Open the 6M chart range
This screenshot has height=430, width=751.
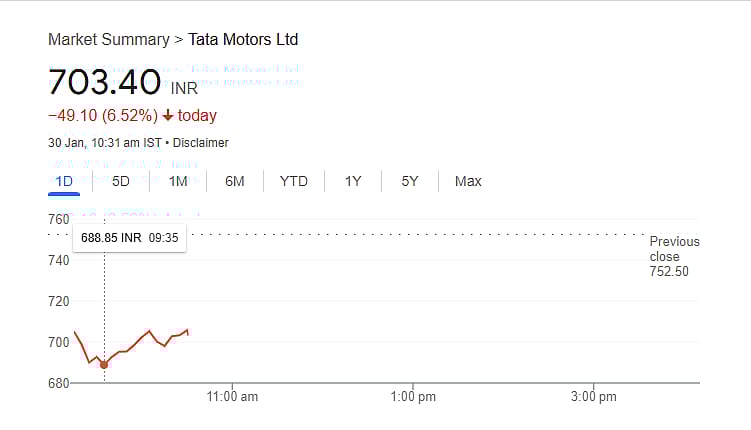tap(235, 181)
